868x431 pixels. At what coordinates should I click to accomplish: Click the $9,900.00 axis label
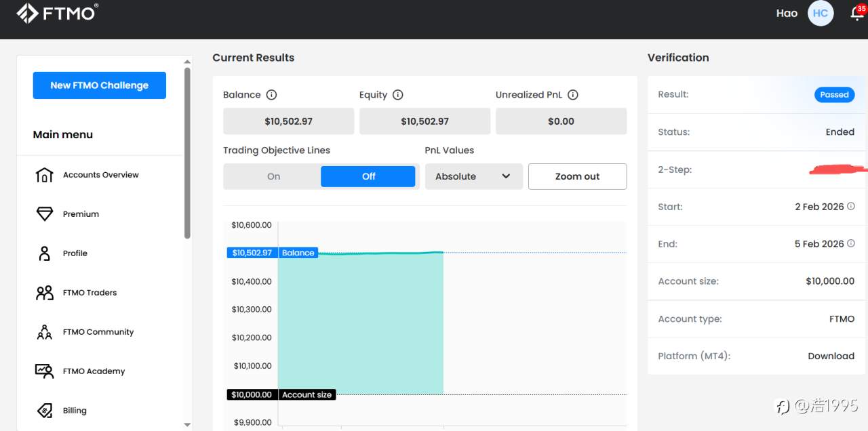click(x=252, y=422)
